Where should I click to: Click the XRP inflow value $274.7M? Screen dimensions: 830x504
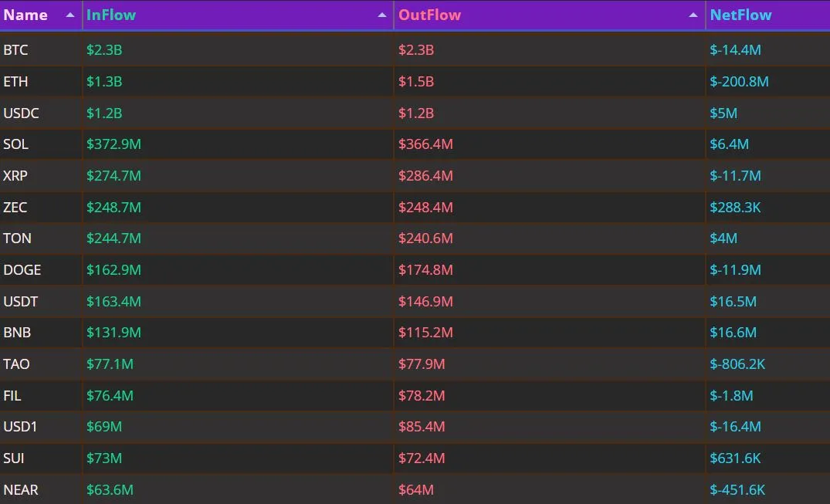(113, 176)
